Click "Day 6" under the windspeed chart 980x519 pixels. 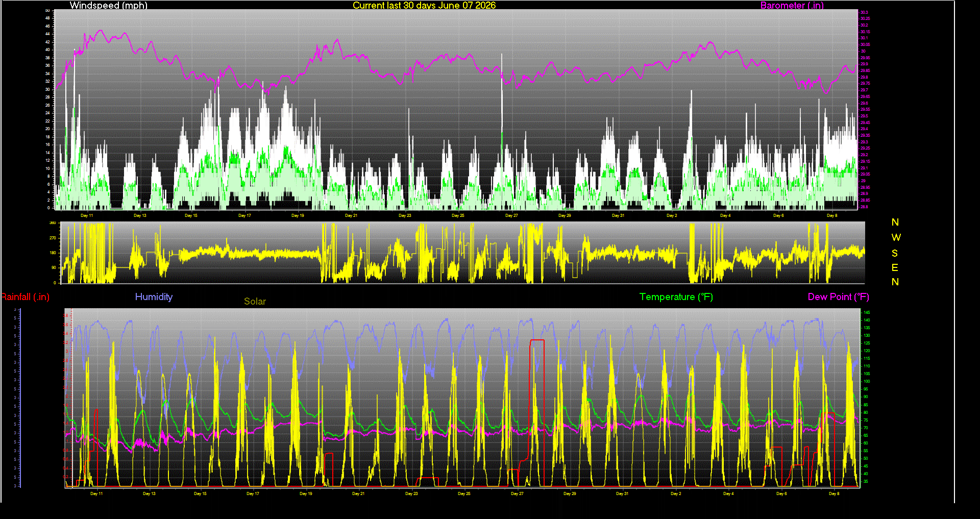click(x=778, y=216)
